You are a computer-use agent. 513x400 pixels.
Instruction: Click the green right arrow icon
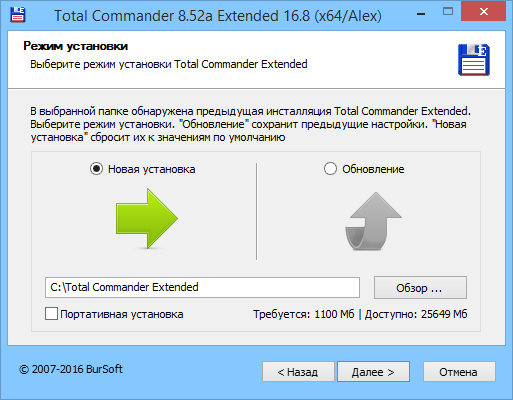tap(147, 219)
